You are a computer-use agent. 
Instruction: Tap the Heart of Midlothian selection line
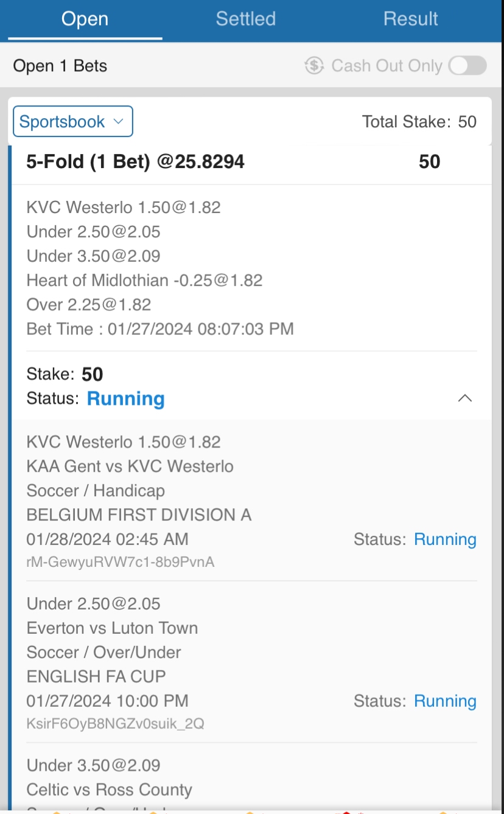[144, 280]
